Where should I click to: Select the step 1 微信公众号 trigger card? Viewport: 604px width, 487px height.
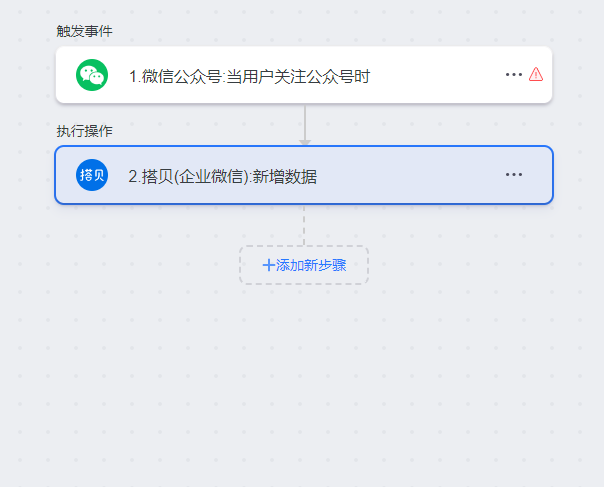pyautogui.click(x=304, y=75)
